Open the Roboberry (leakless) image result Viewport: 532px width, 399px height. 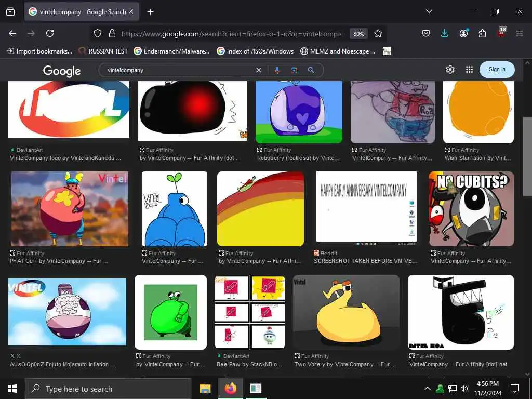tap(299, 112)
